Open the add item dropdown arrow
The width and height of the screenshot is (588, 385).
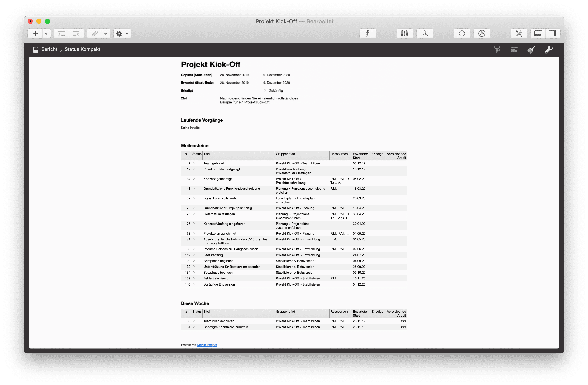(x=46, y=34)
